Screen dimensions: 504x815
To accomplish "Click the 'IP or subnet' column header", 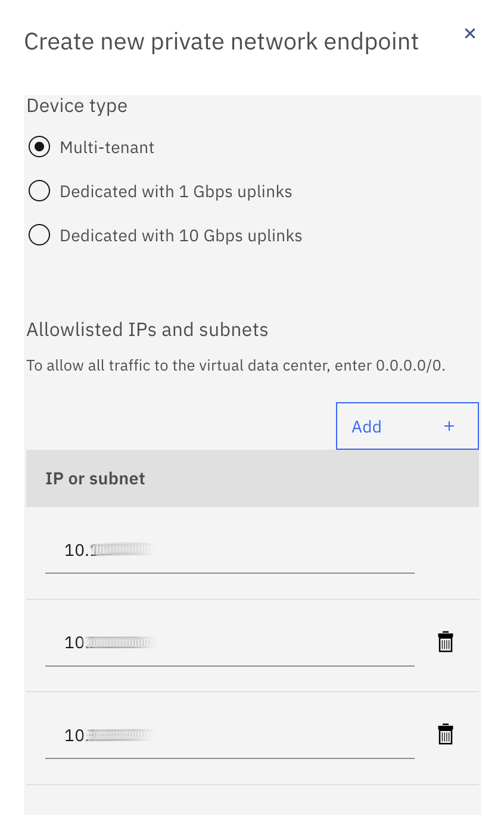I will click(95, 478).
